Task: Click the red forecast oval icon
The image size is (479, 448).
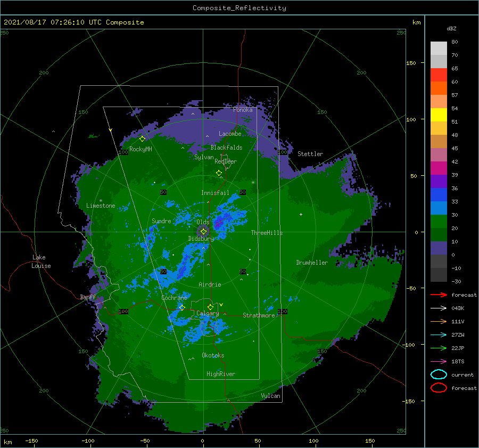Action: (439, 388)
